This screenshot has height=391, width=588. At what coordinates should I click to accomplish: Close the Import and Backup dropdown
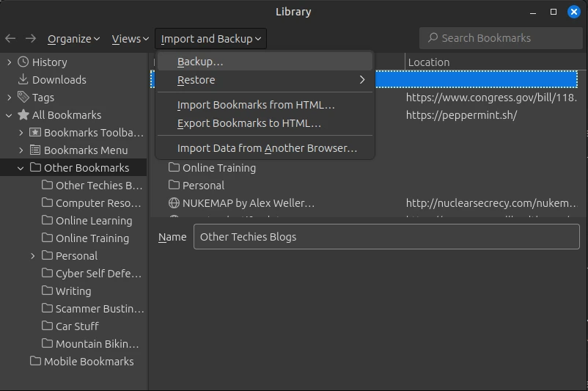[x=210, y=39]
